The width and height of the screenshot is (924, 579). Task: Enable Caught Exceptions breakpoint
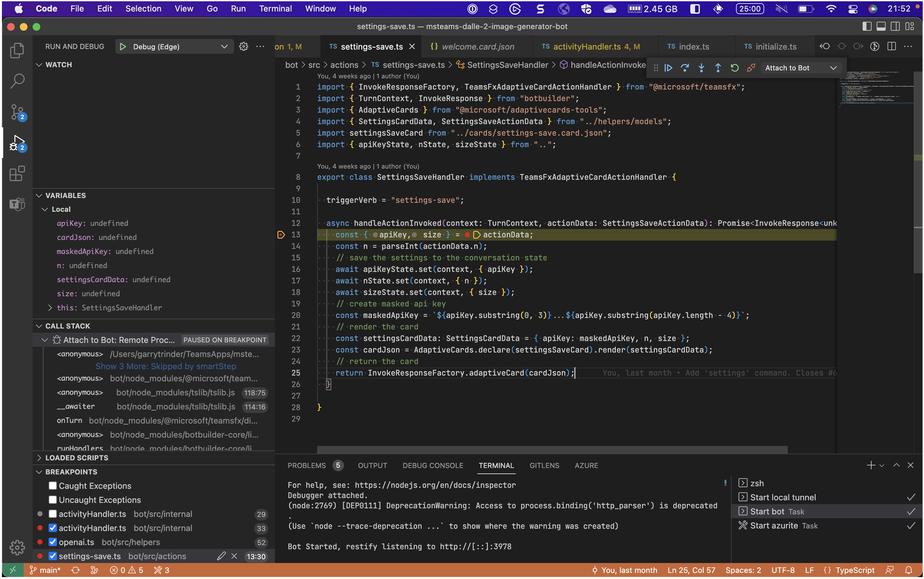[53, 486]
